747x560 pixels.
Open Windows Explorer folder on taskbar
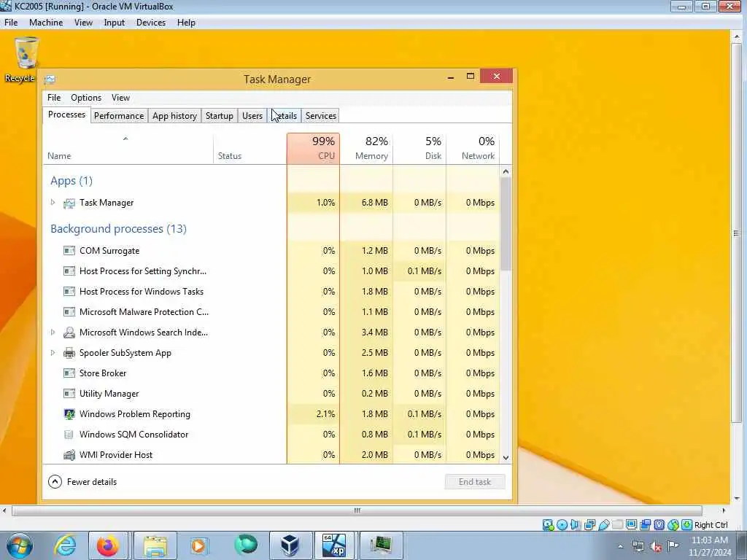click(155, 545)
